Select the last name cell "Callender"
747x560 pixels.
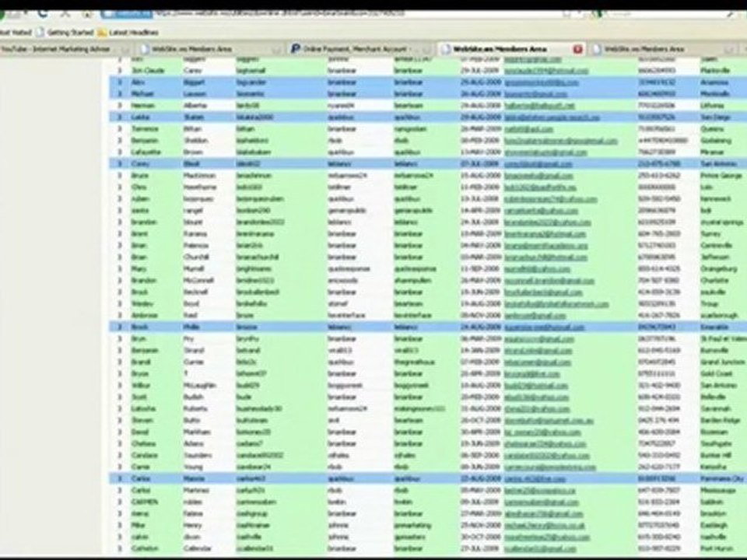(x=197, y=549)
